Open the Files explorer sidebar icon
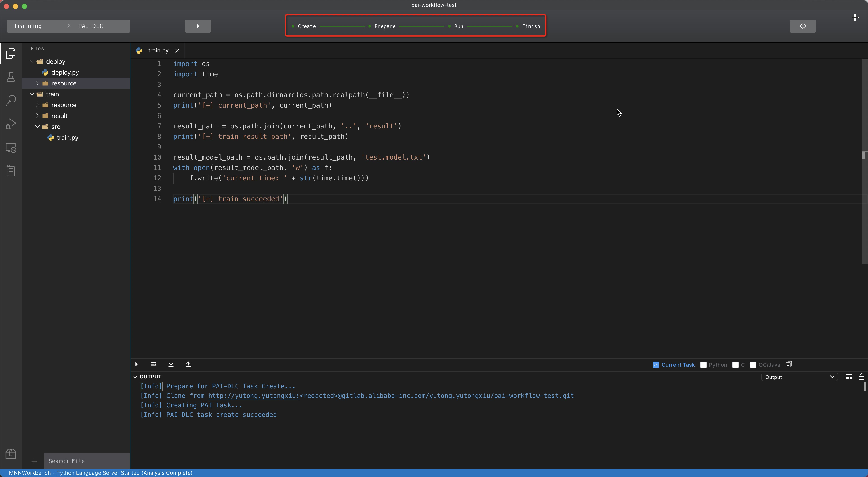Screen dimensions: 868x477 [11, 53]
